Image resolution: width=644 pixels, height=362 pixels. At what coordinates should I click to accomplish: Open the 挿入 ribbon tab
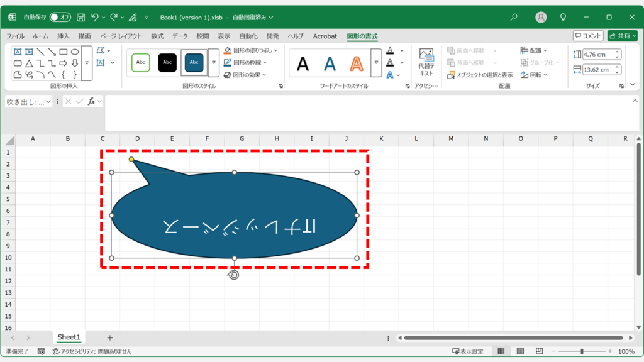(64, 36)
